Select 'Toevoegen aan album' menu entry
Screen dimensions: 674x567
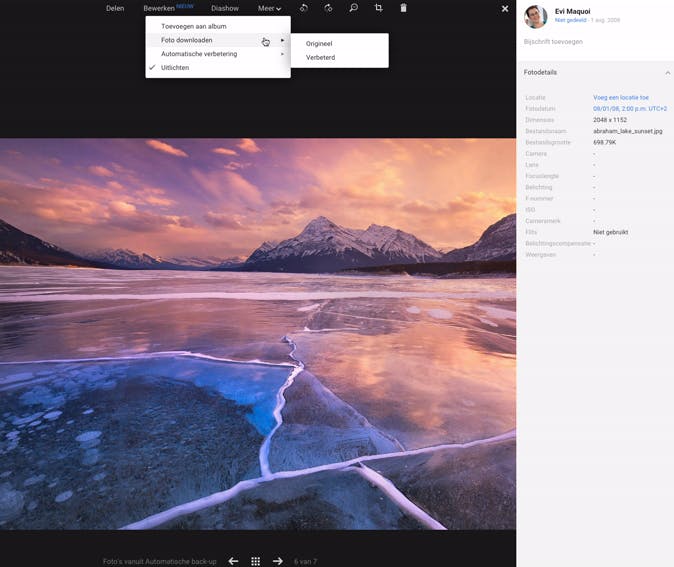pyautogui.click(x=193, y=26)
